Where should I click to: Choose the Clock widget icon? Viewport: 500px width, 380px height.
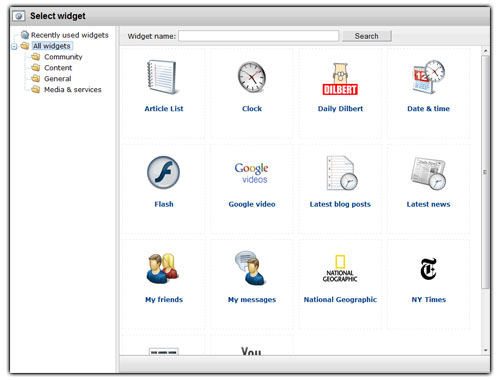click(x=252, y=77)
